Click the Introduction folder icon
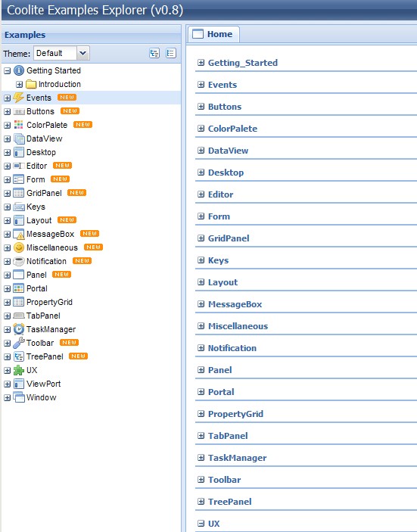Screen dimensions: 417x532 [x=31, y=84]
